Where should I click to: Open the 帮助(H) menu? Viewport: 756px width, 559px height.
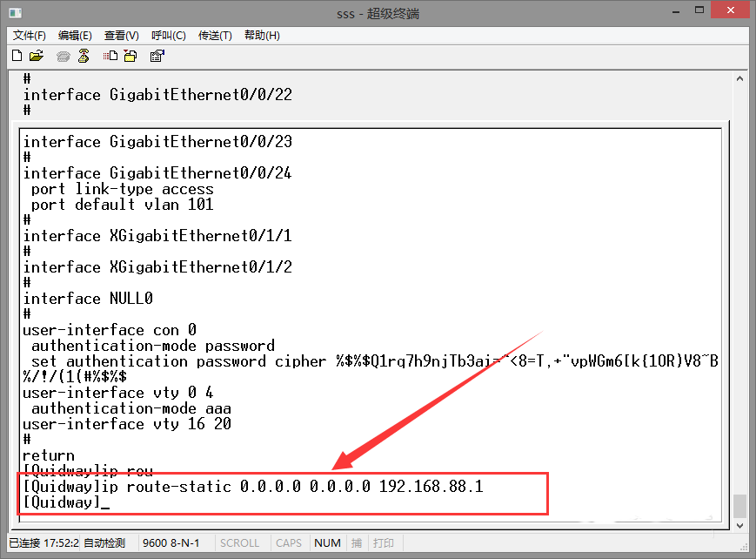262,35
